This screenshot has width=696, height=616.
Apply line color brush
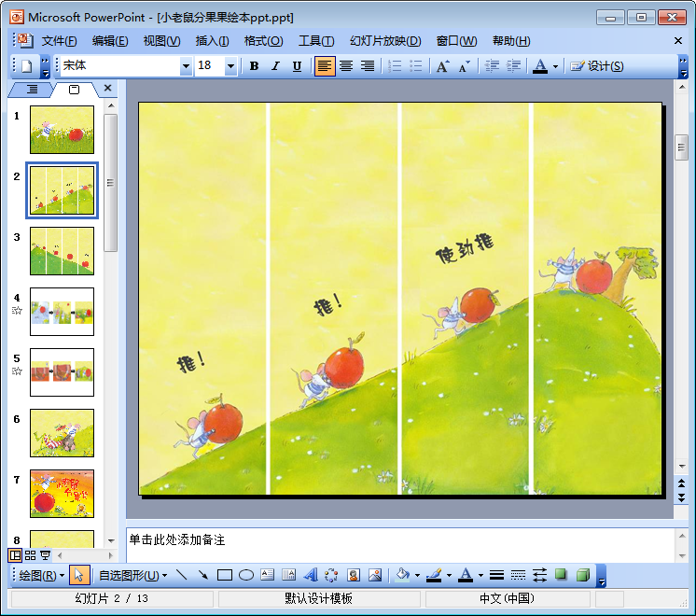click(434, 575)
